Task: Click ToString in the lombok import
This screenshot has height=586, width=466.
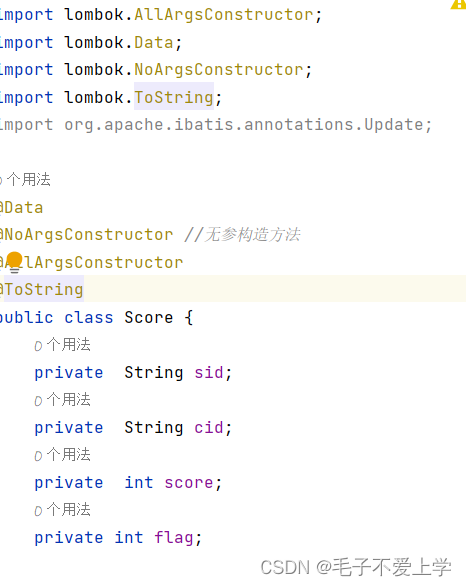Action: pyautogui.click(x=174, y=97)
